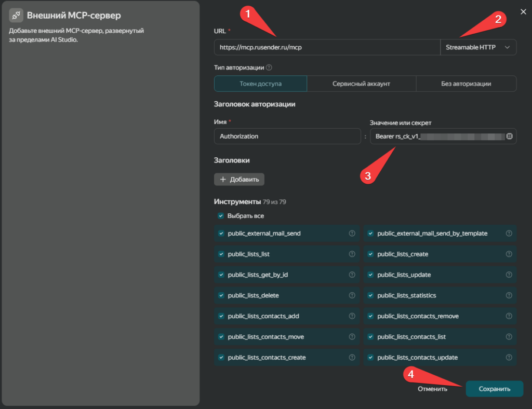
Task: Click the Отменить button
Action: click(432, 389)
